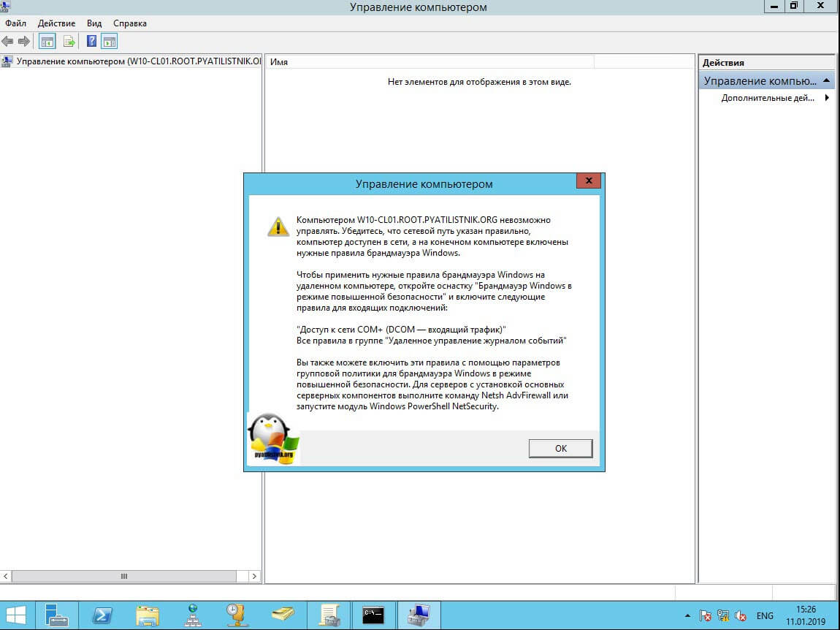Open File Explorer from the taskbar
This screenshot has height=630, width=840.
147,614
